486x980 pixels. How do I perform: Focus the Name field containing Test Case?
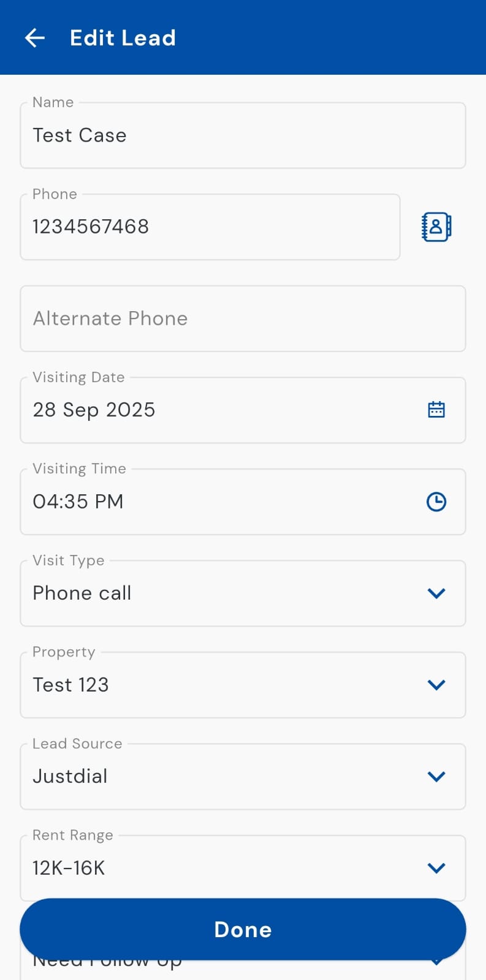(x=243, y=135)
